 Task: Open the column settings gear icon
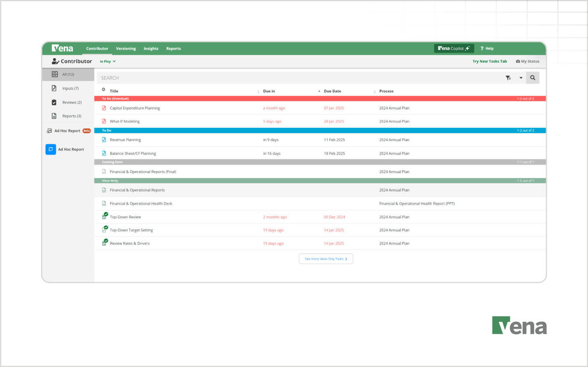(x=104, y=89)
